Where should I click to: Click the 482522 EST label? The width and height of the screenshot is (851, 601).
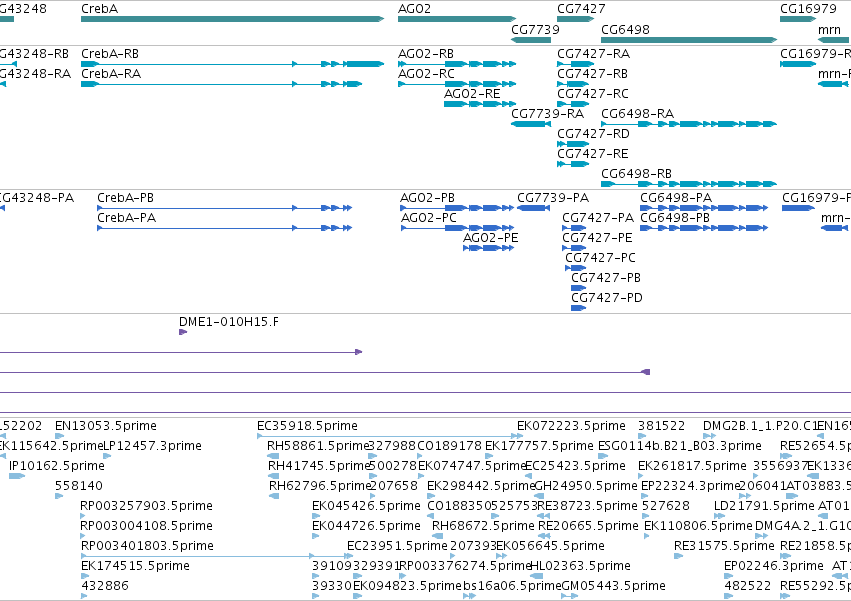coord(748,586)
